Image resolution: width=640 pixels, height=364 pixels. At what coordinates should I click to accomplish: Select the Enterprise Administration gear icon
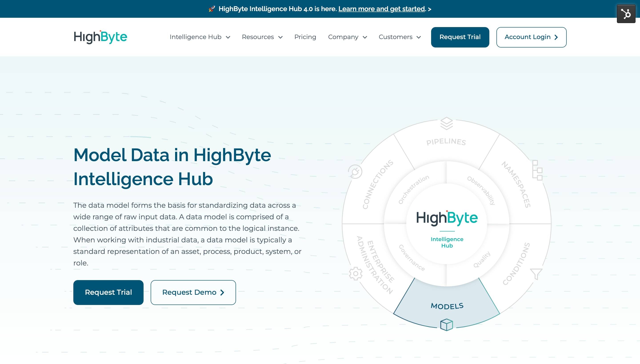pos(355,273)
